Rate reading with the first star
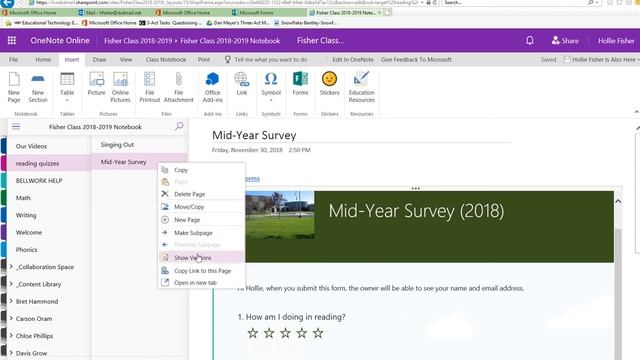The height and width of the screenshot is (360, 640). (x=253, y=333)
